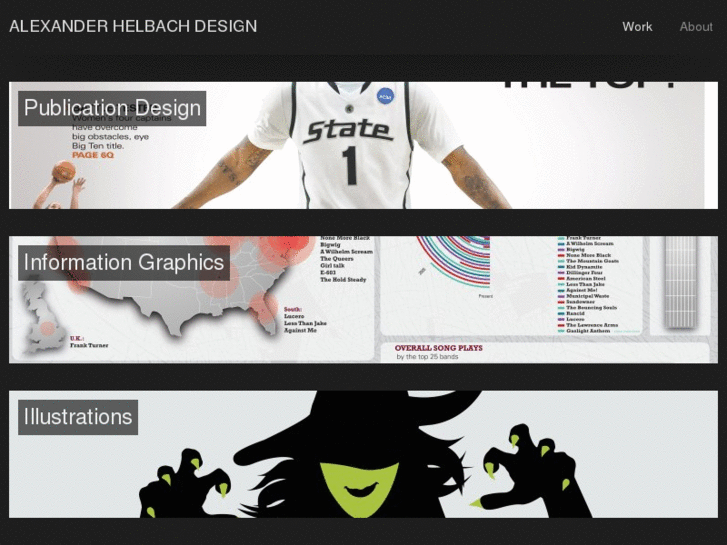This screenshot has width=727, height=545.
Task: Click the 'PAGE 6Q' orange text
Action: tap(93, 155)
